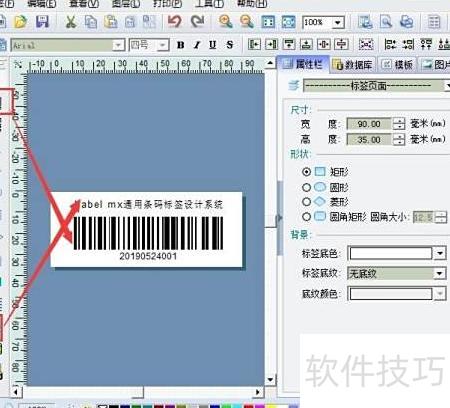Select the 圆形 round shape option
The image size is (450, 408).
point(306,187)
